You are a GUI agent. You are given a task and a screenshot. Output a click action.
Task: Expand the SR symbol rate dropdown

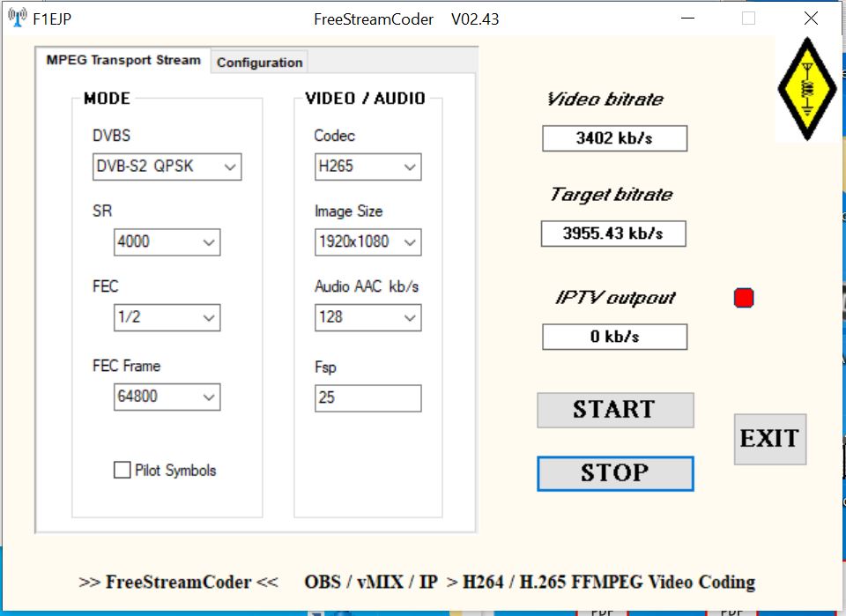[x=167, y=241]
